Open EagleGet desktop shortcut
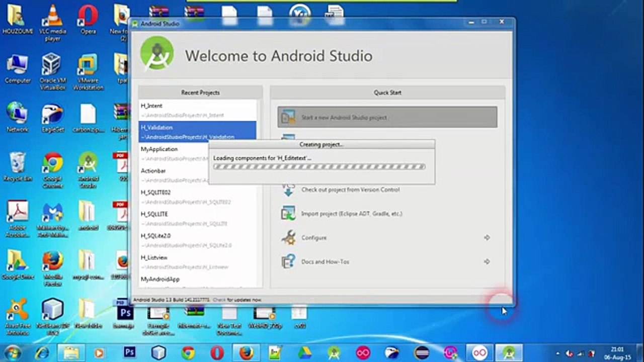The image size is (644, 362). [x=52, y=118]
